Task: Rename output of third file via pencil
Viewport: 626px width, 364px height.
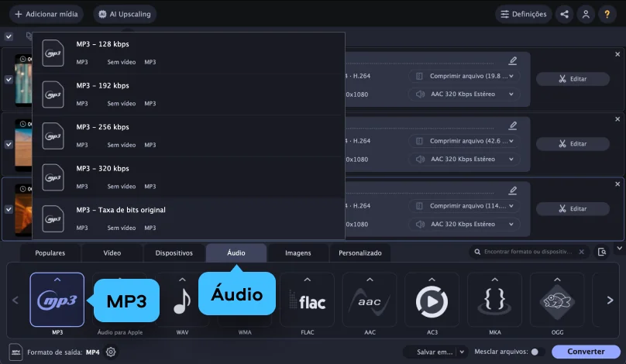Action: click(x=513, y=191)
